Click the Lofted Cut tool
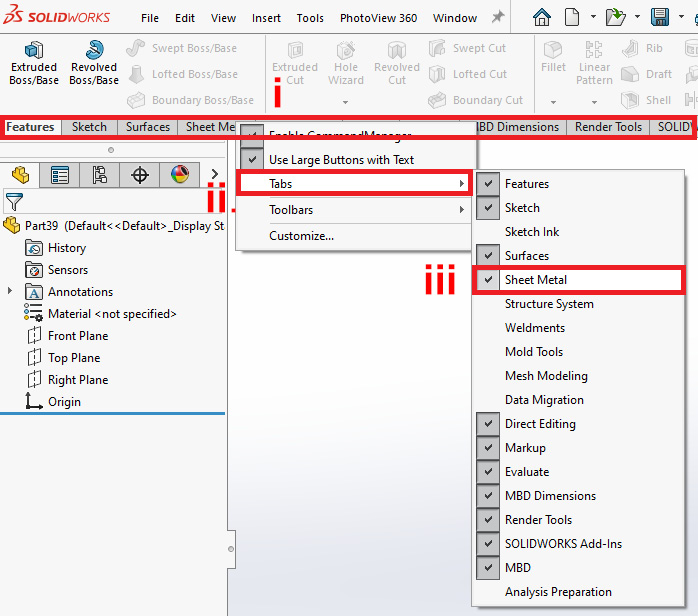This screenshot has height=616, width=698. point(468,74)
